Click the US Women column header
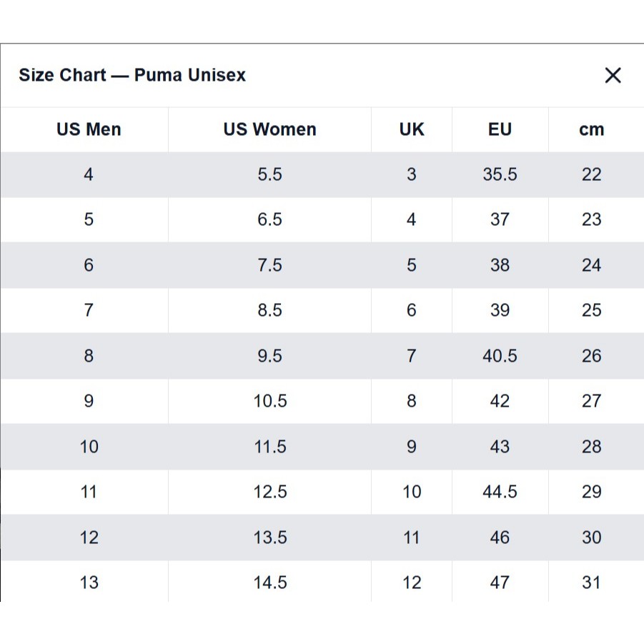 point(269,129)
